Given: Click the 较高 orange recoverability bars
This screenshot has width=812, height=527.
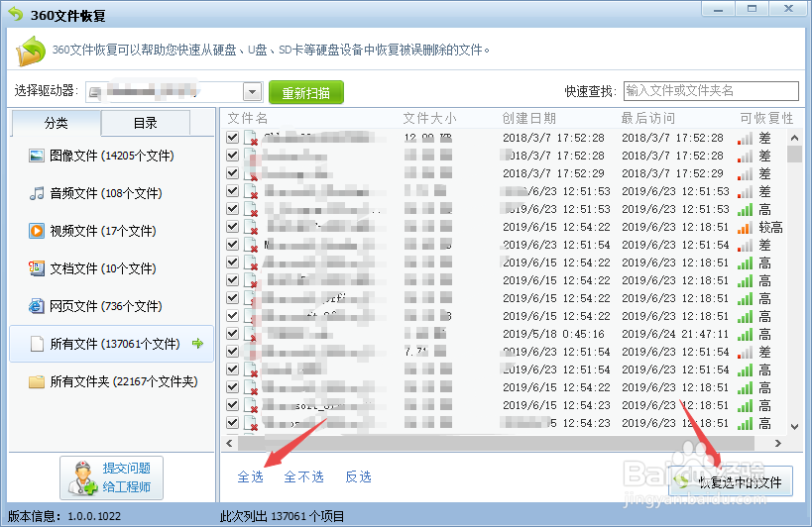Looking at the screenshot, I should (x=745, y=227).
